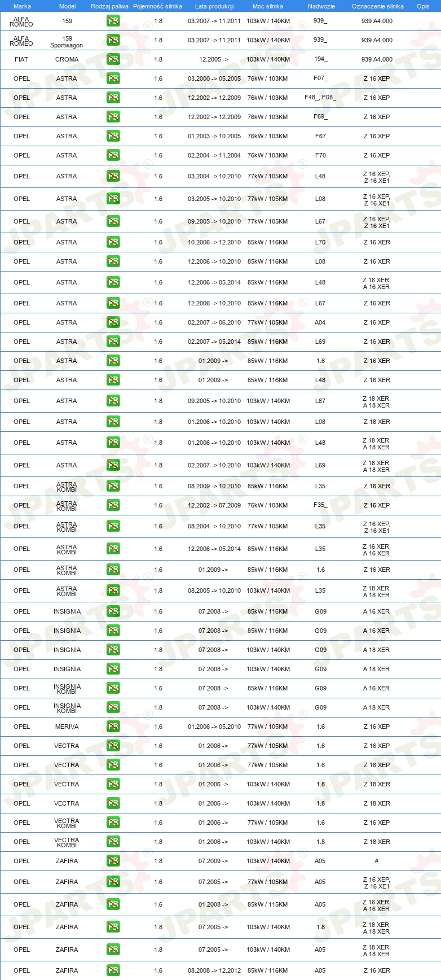Click the fuel icon in the Astra F07_ row
Screen dimensions: 441x980
[x=113, y=78]
